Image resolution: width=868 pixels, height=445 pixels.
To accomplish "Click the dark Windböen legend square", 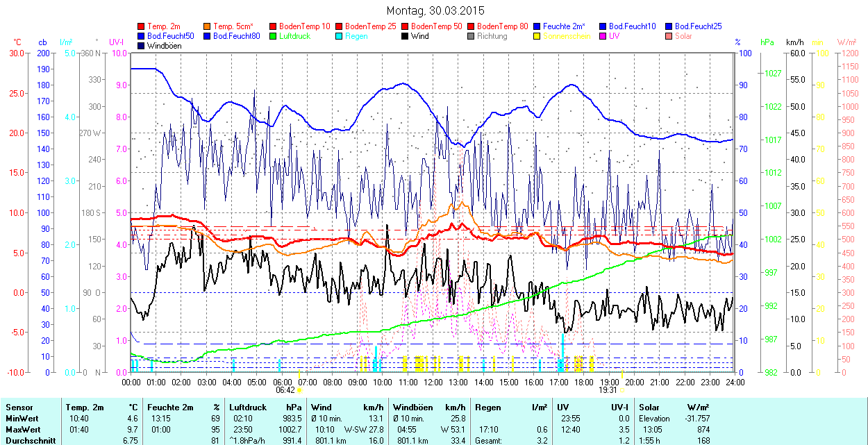I will pos(142,46).
